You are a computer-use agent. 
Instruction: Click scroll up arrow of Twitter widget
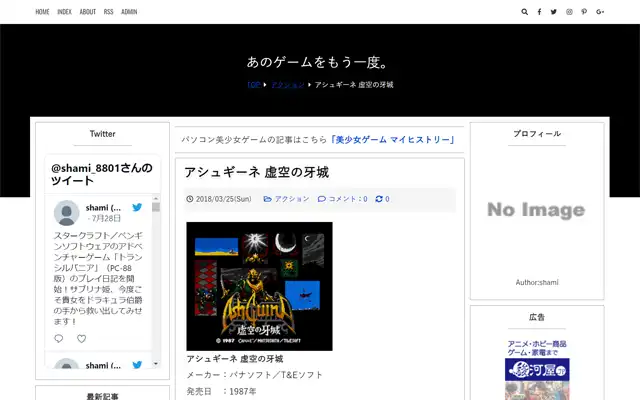pos(156,198)
